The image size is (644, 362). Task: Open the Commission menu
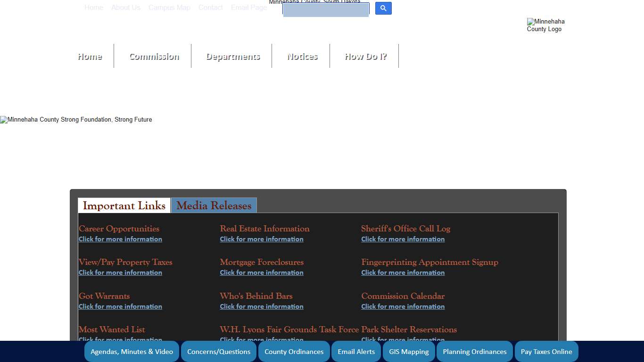point(154,56)
